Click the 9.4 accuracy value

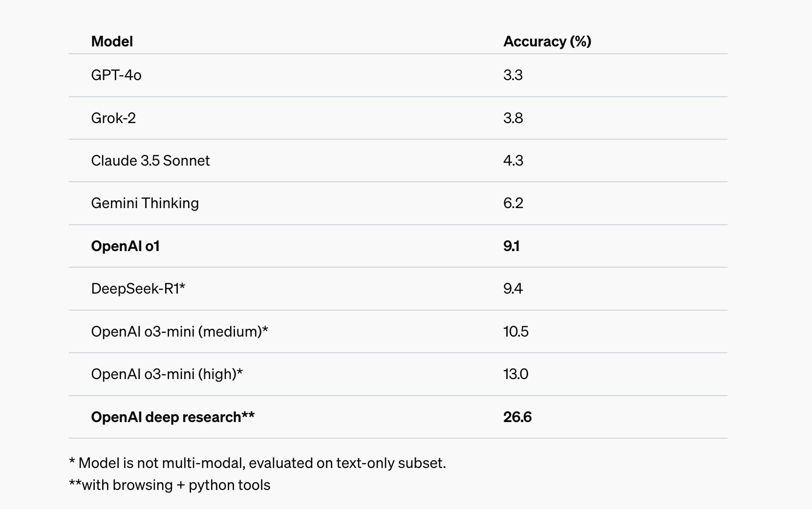[x=513, y=289]
